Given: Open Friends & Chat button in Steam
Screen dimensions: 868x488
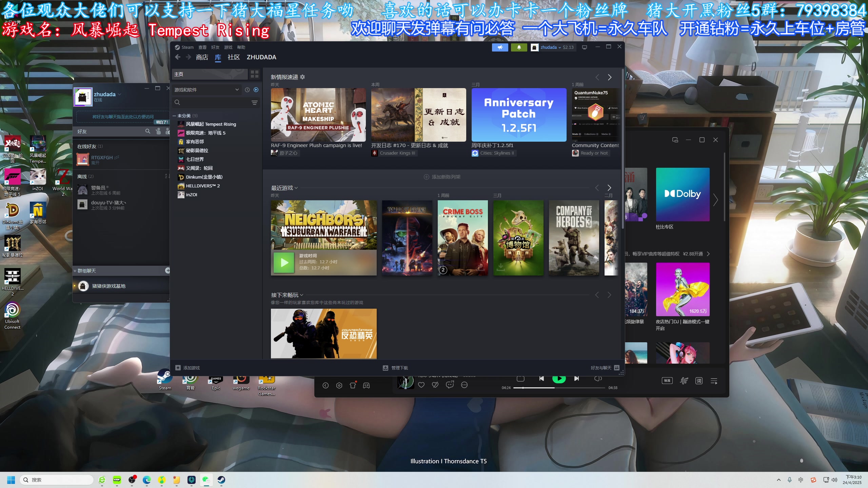Looking at the screenshot, I should coord(605,368).
